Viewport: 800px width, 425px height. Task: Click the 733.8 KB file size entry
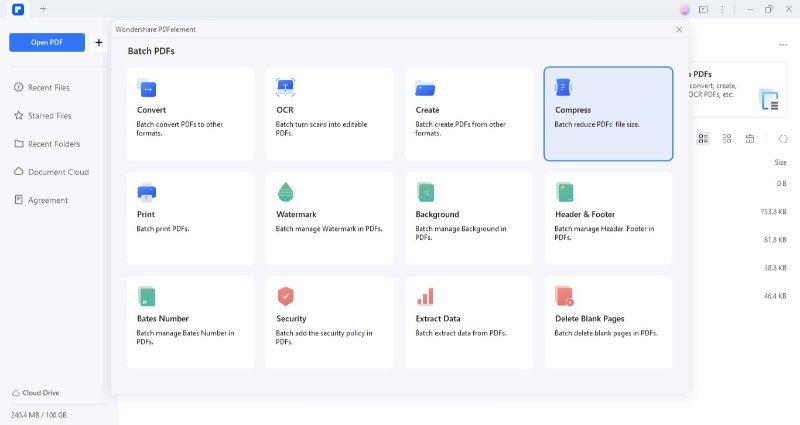(x=773, y=211)
